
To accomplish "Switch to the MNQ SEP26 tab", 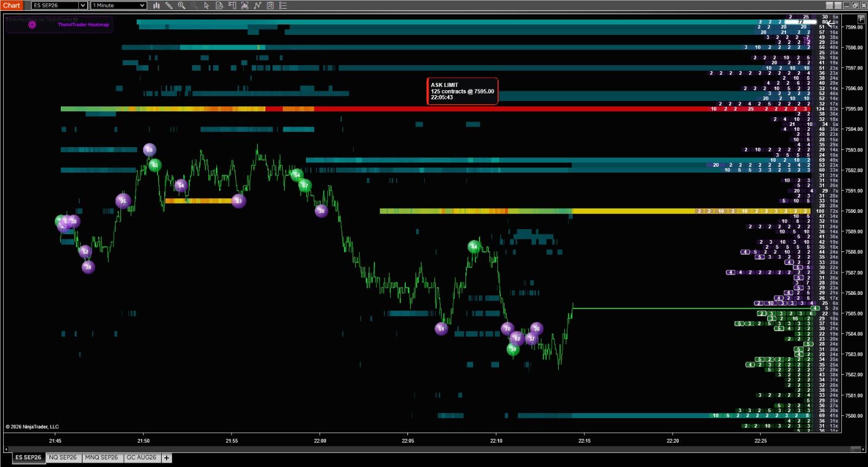I will [101, 458].
